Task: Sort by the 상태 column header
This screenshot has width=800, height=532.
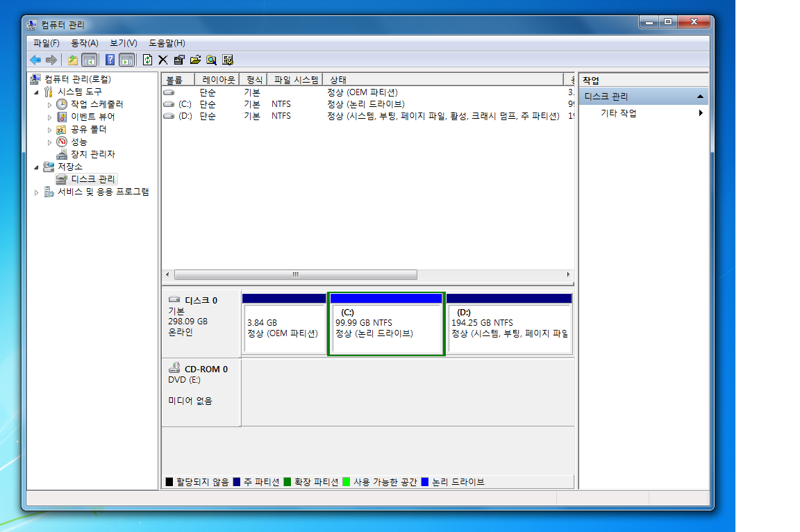Action: coord(443,80)
